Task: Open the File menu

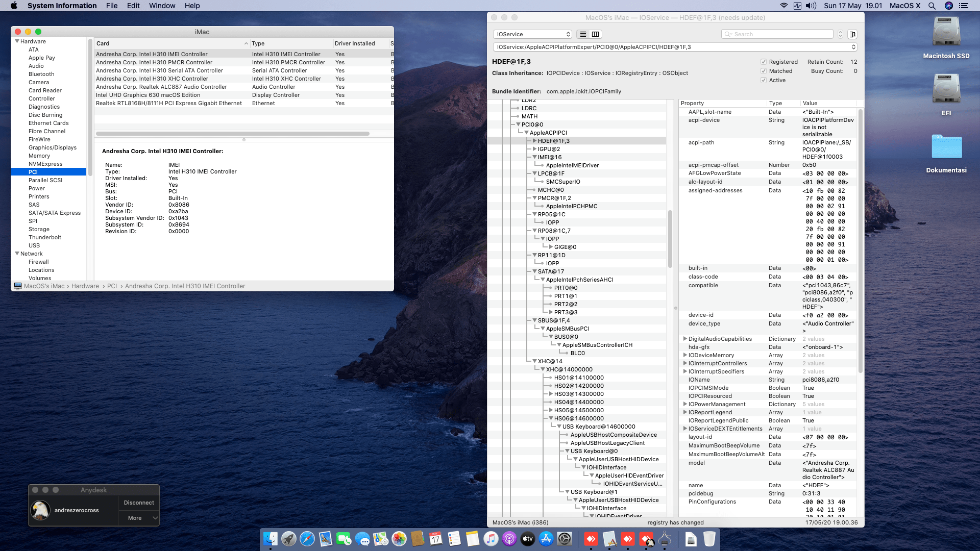Action: click(112, 6)
